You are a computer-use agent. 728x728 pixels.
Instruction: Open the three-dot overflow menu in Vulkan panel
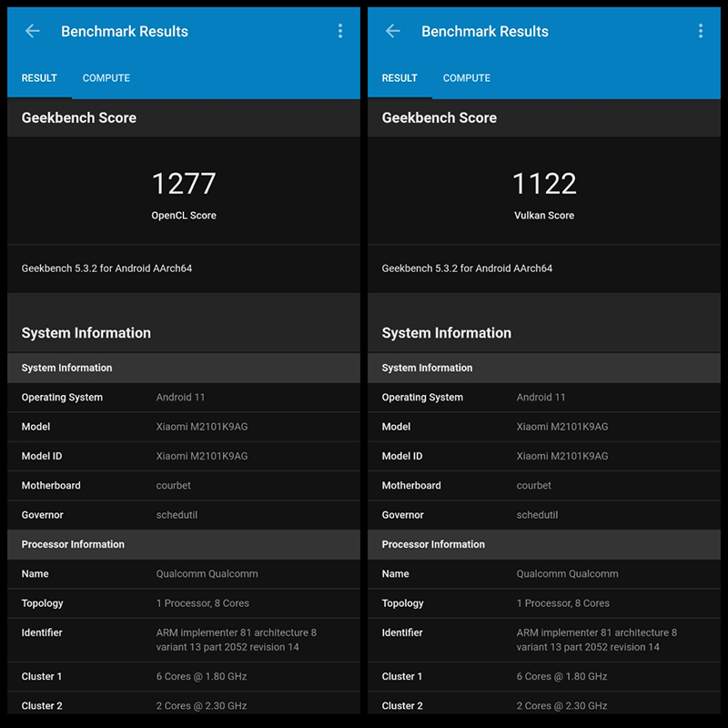click(x=701, y=31)
